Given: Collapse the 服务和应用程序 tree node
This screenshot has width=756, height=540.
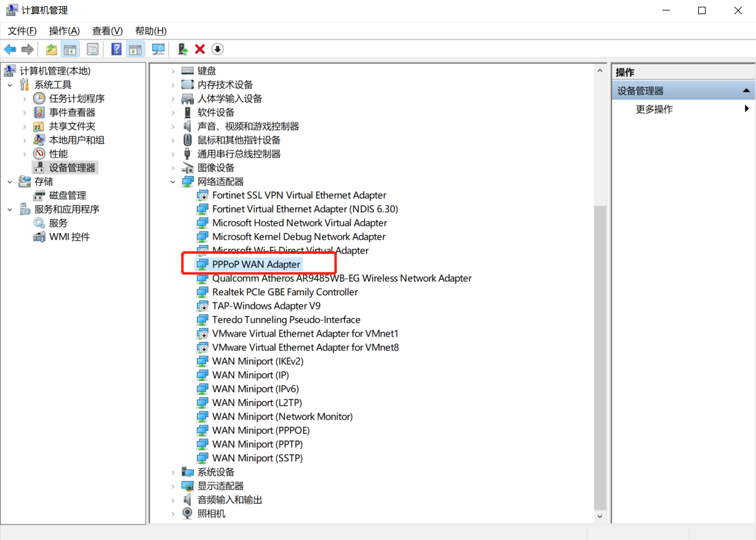Looking at the screenshot, I should point(10,209).
